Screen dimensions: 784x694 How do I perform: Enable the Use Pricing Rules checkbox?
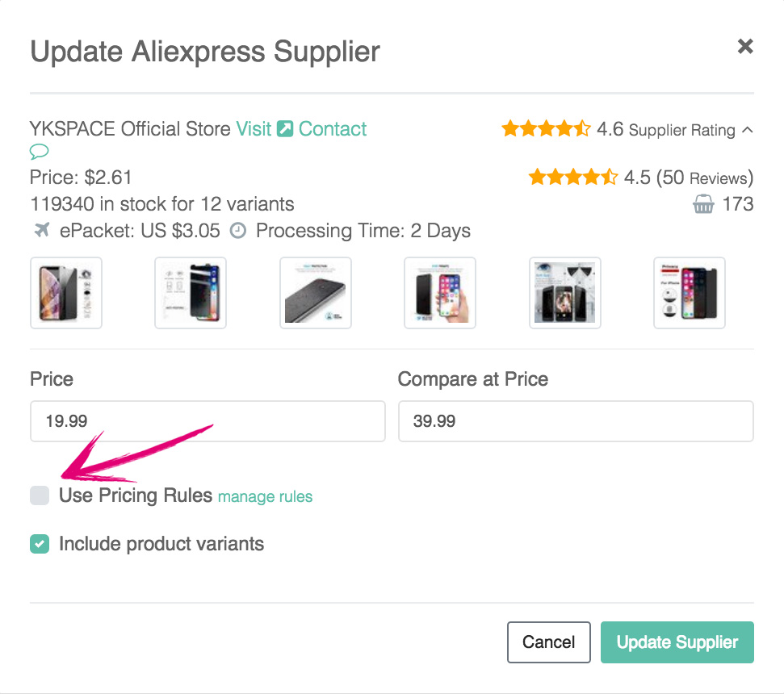coord(40,495)
